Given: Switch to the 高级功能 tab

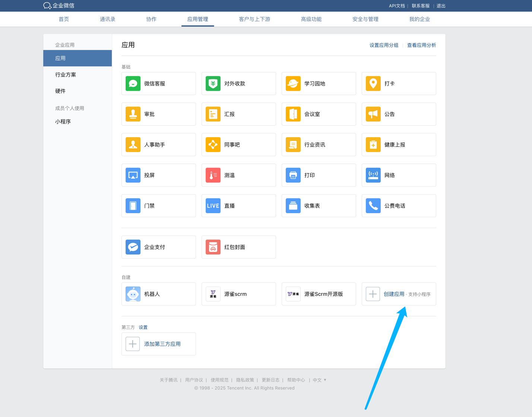Looking at the screenshot, I should point(311,19).
